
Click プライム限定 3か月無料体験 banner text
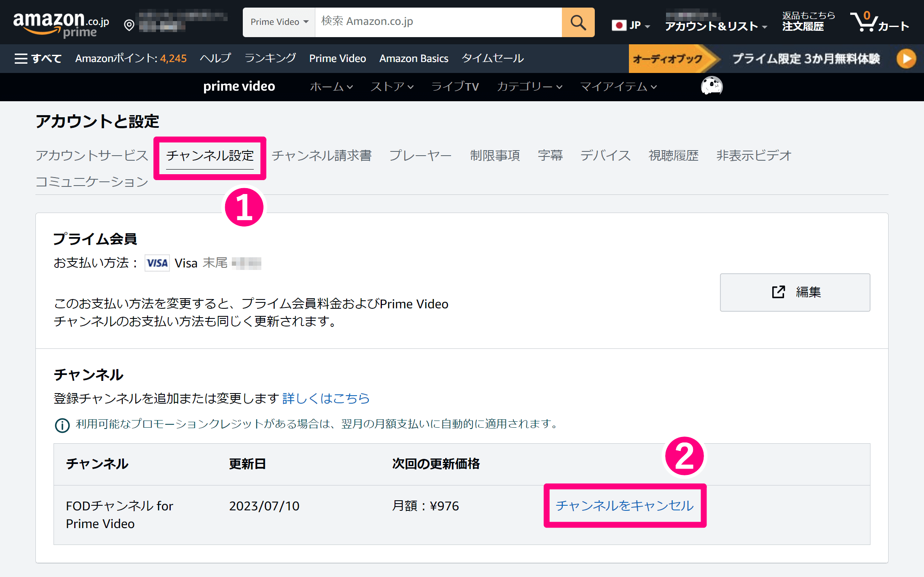click(806, 58)
